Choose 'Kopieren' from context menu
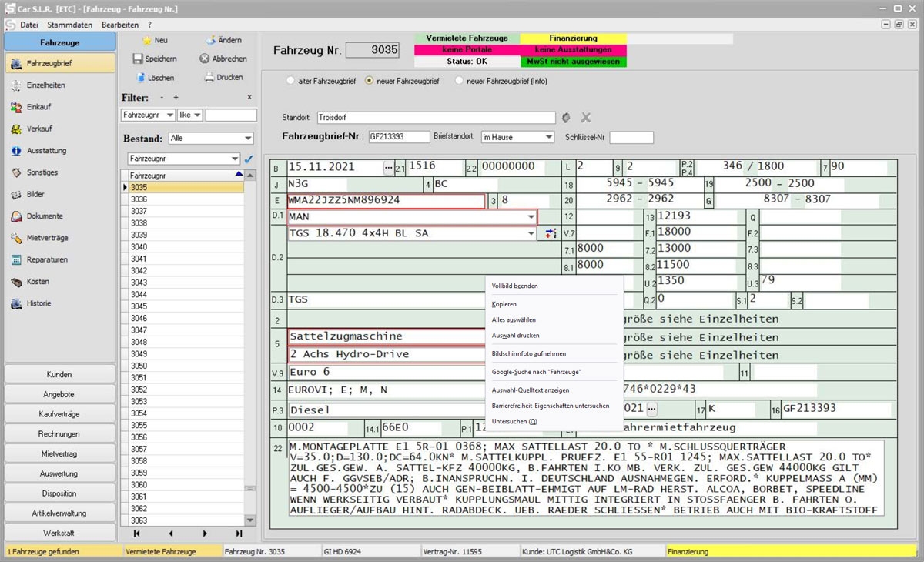 504,304
